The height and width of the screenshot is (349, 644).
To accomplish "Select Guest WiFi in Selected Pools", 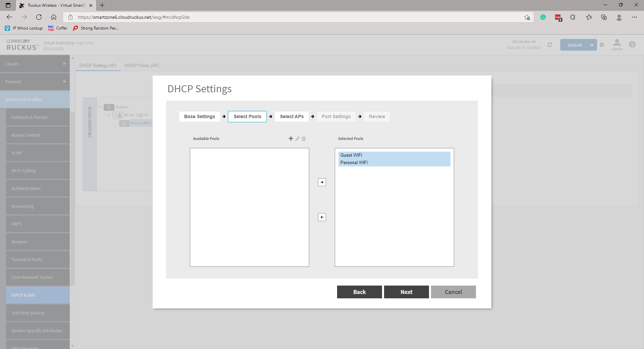I will click(x=351, y=155).
